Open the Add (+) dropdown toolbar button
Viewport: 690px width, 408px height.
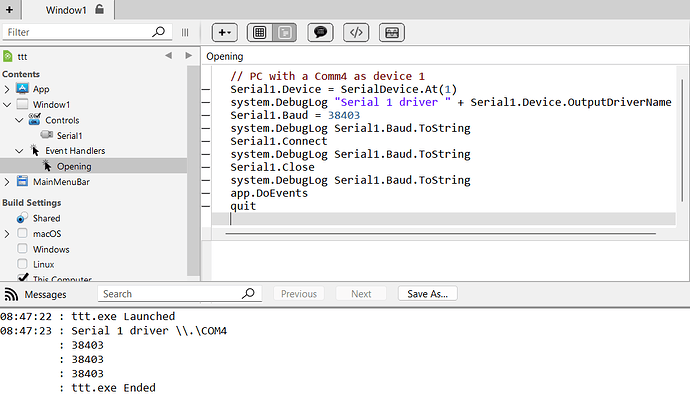pyautogui.click(x=225, y=33)
